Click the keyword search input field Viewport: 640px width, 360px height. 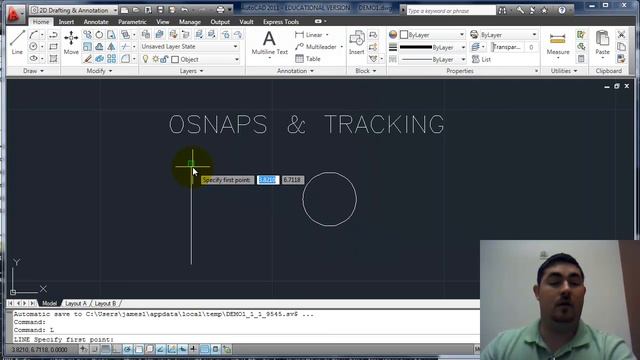pyautogui.click(x=451, y=11)
